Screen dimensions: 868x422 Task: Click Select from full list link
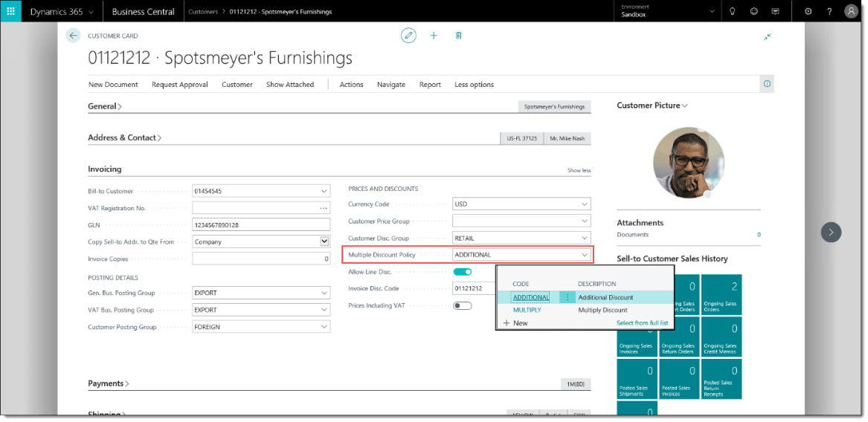click(x=642, y=323)
